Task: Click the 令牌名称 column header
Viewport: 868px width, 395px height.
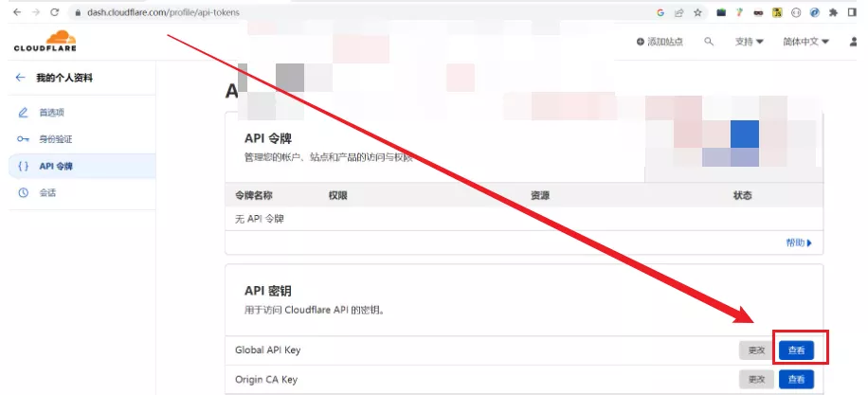Action: (x=254, y=195)
